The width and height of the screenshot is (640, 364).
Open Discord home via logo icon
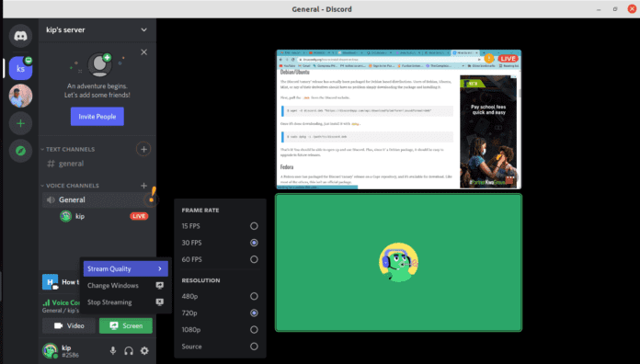point(20,36)
